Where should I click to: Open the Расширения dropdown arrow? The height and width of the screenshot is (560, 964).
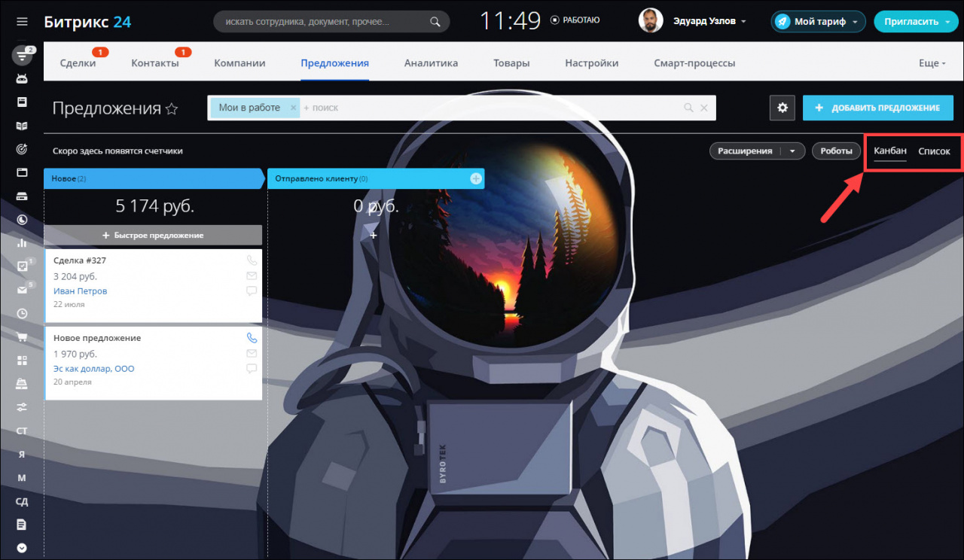point(792,151)
